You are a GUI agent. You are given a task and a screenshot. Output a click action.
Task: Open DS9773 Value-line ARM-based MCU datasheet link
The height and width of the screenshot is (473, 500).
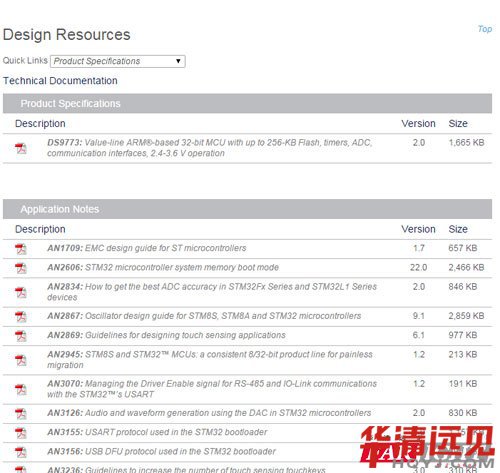(209, 148)
